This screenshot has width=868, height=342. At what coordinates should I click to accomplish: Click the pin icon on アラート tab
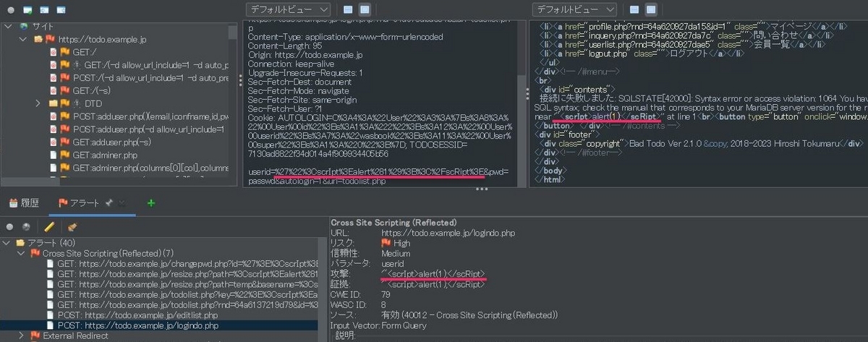click(x=109, y=203)
